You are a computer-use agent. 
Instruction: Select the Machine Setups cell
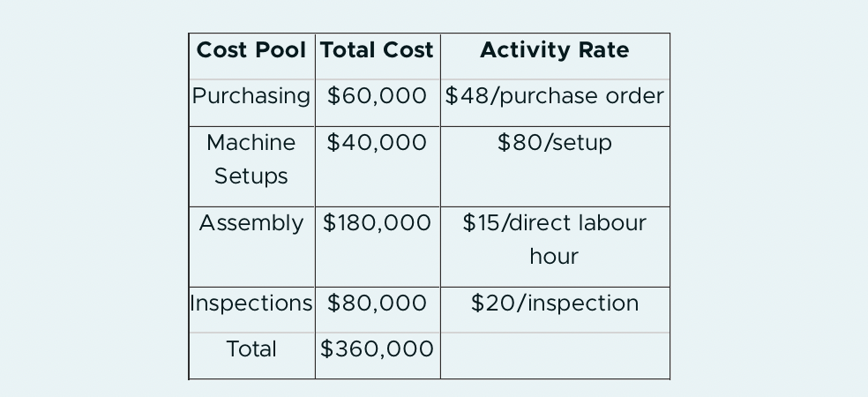click(x=252, y=167)
